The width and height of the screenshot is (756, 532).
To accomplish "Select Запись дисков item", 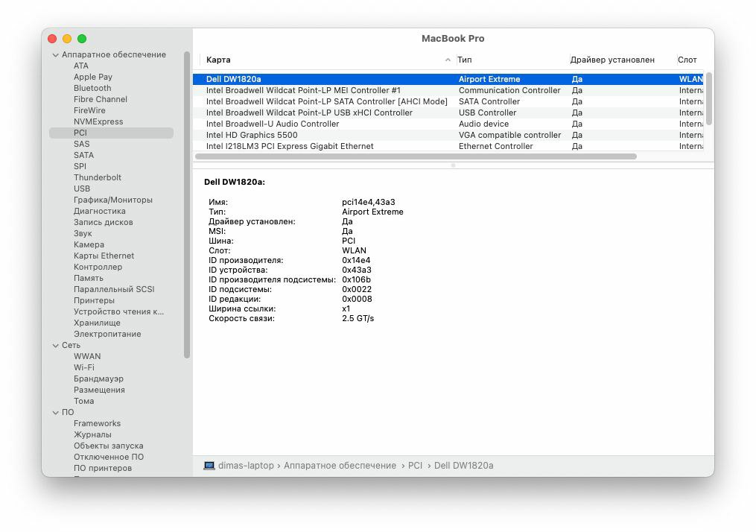I will click(104, 222).
